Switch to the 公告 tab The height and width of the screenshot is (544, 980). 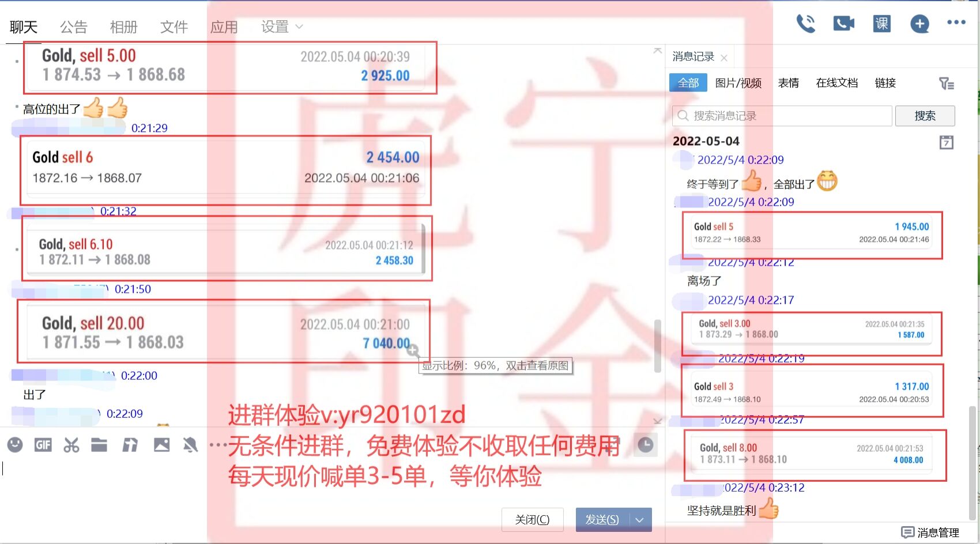[x=74, y=27]
